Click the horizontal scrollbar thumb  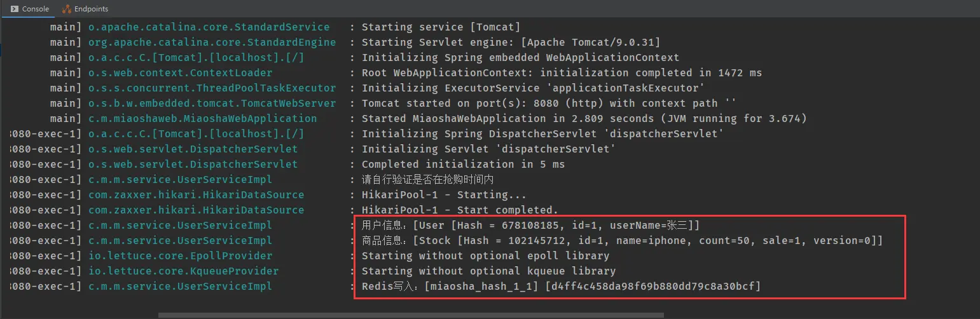410,315
